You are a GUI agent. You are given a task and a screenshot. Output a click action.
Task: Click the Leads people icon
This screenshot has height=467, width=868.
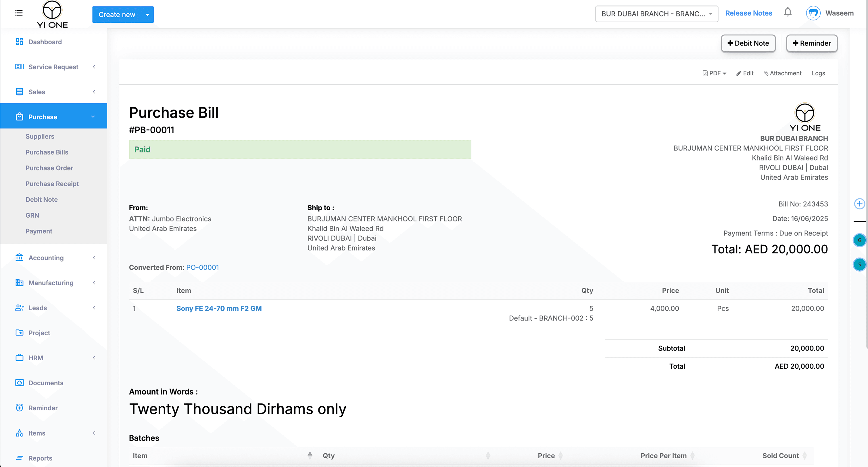point(19,307)
